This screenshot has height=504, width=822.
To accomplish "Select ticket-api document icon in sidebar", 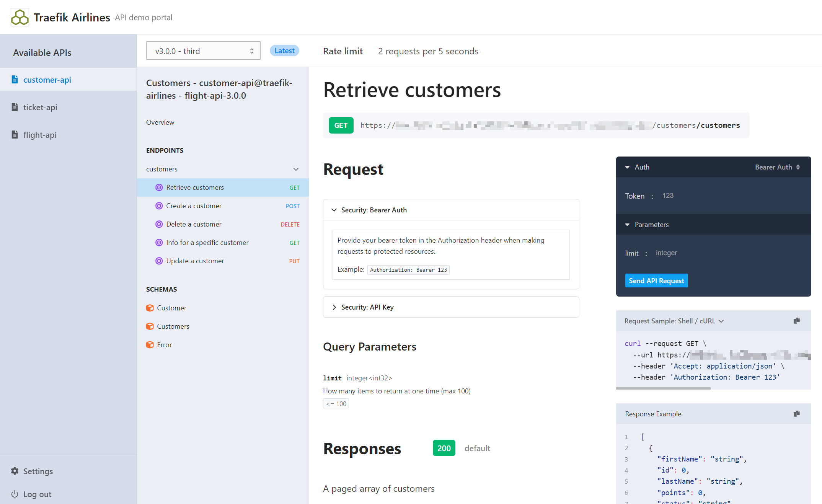I will 15,107.
